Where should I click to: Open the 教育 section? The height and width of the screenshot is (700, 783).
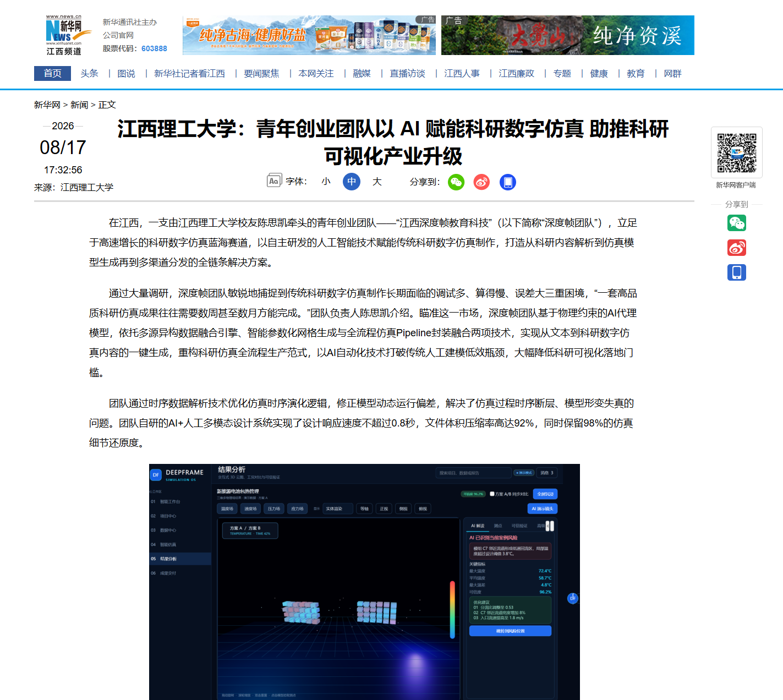tap(636, 73)
